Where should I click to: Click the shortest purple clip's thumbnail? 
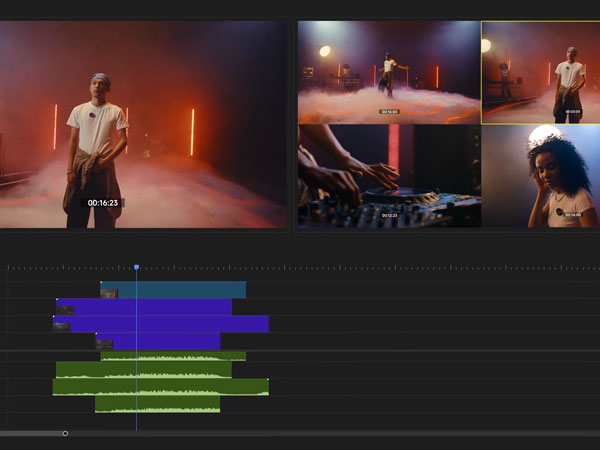click(x=104, y=344)
